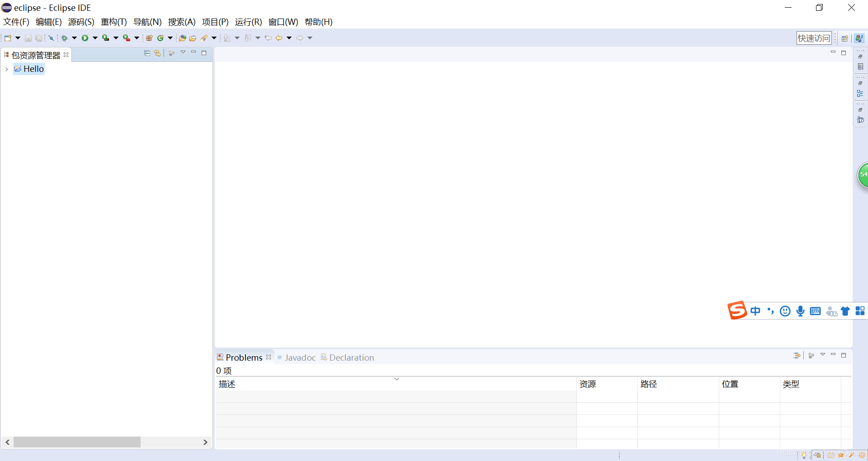Open the 项目(P) menu
Image resolution: width=868 pixels, height=461 pixels.
pos(215,22)
